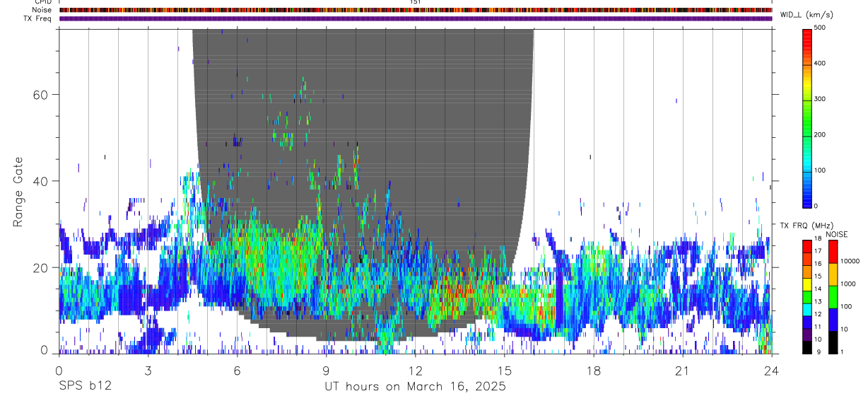Screen dimensions: 868x401
Task: Click the x-axis tick label '15'
Action: pyautogui.click(x=504, y=371)
